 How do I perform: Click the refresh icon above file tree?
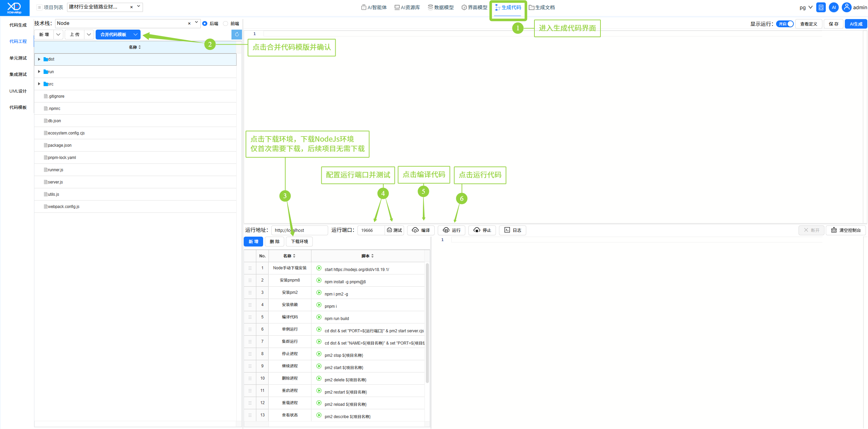(237, 34)
